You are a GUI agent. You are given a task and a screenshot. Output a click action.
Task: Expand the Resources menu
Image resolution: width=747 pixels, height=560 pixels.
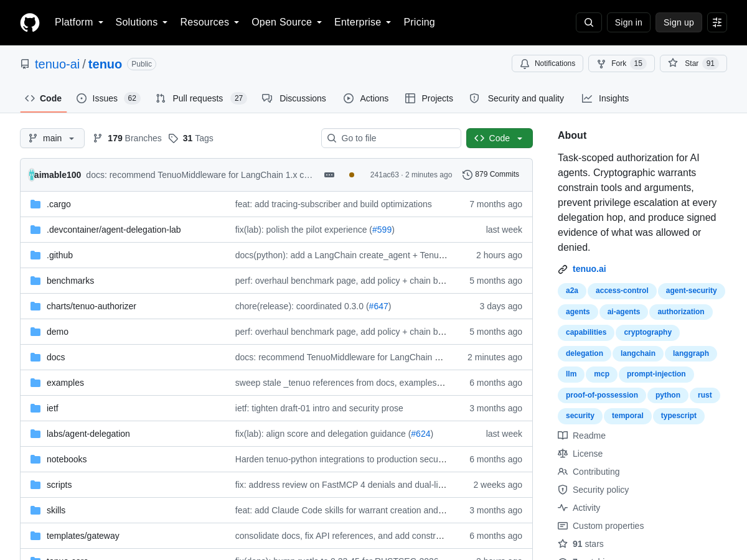[x=210, y=22]
